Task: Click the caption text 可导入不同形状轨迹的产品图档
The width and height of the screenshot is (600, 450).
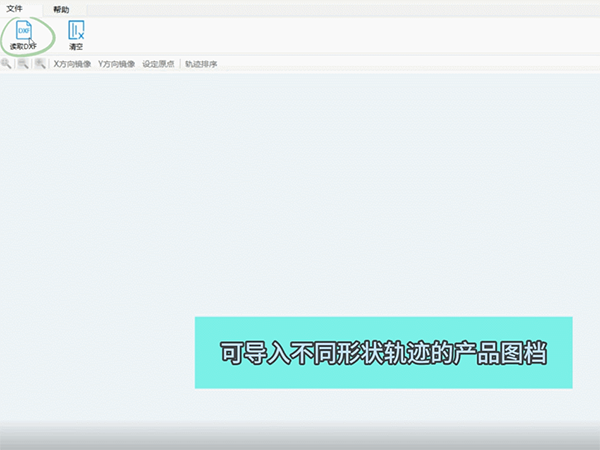Action: (x=383, y=354)
